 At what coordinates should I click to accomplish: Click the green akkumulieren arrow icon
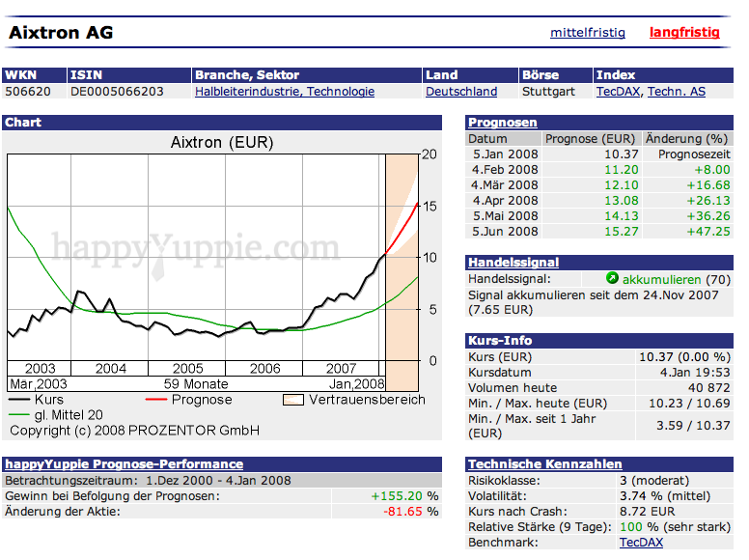tap(612, 279)
